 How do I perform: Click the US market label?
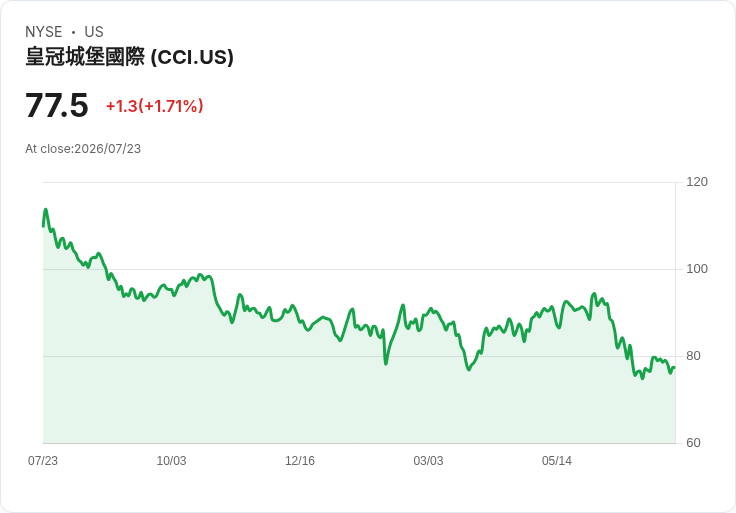[x=94, y=31]
